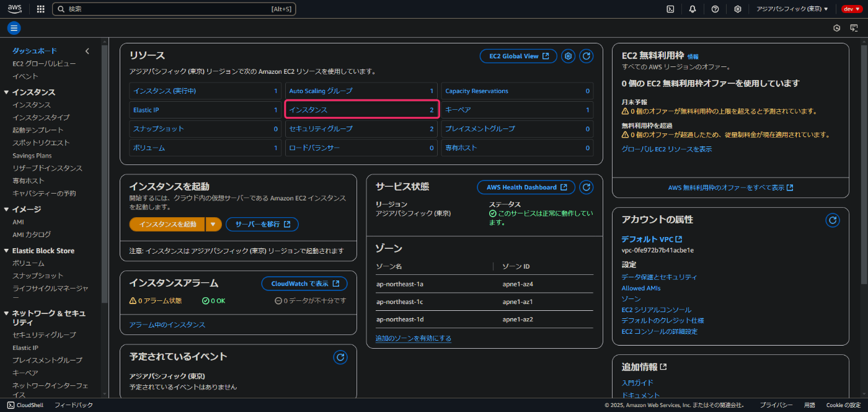
Task: Open the Allowed AMIs setting link
Action: 641,288
